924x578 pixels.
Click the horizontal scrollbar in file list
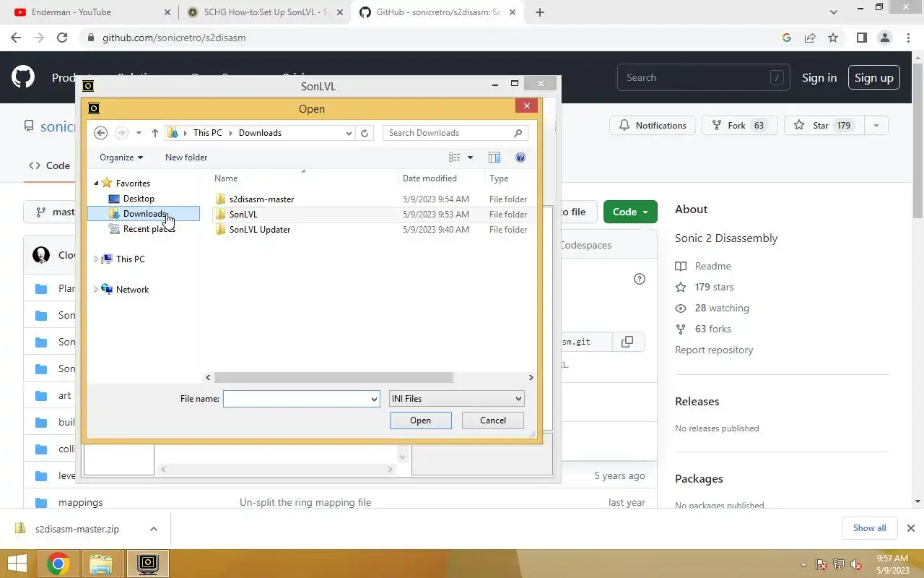334,377
